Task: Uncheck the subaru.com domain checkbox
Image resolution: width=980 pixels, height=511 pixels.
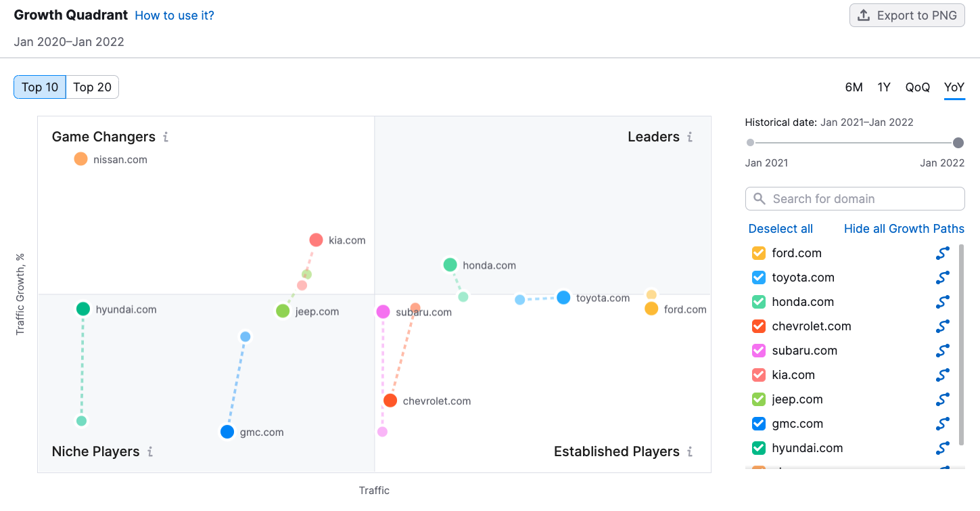Action: click(759, 351)
